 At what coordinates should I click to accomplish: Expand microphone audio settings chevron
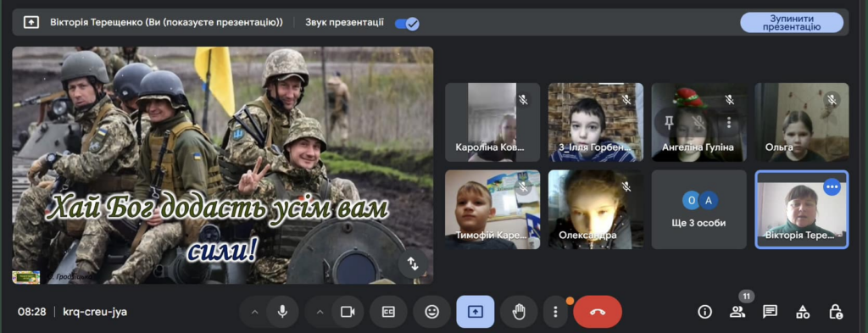tap(254, 312)
